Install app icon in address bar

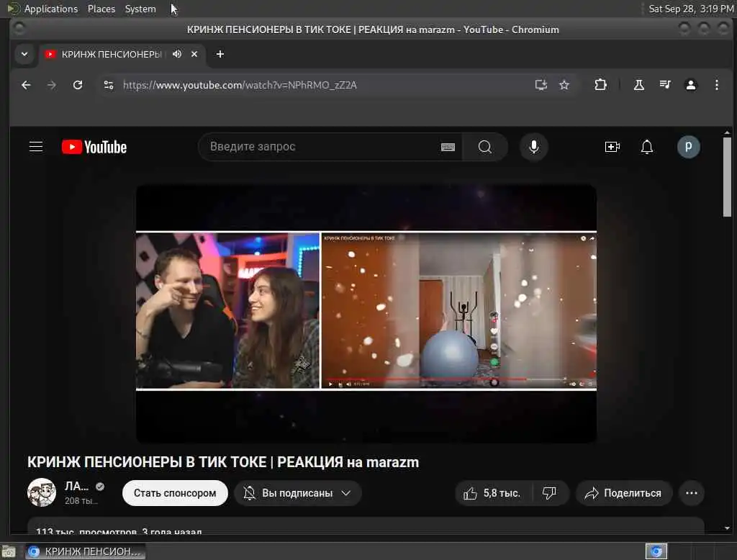(541, 85)
